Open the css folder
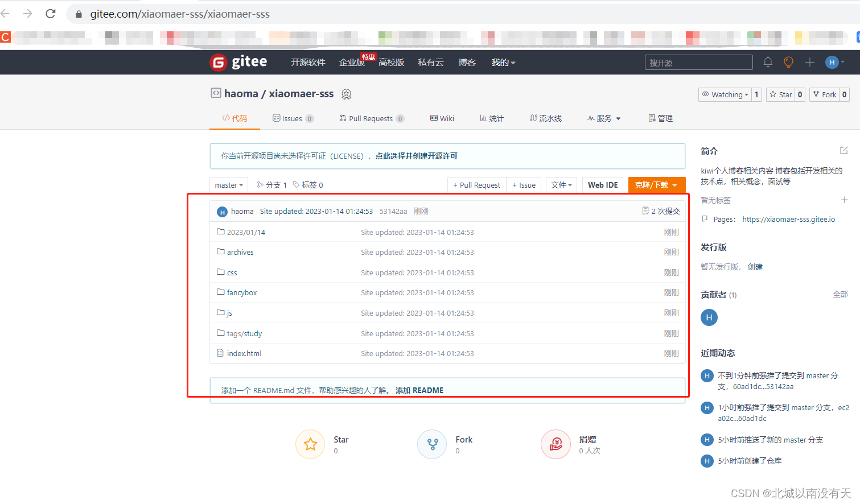Screen dimensions: 860x504 (x=232, y=272)
